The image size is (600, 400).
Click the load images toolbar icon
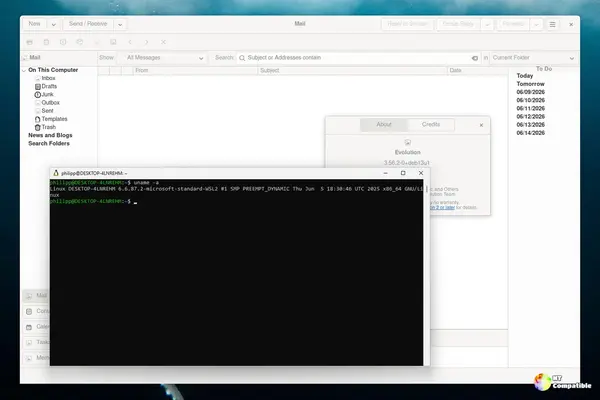pyautogui.click(x=113, y=42)
